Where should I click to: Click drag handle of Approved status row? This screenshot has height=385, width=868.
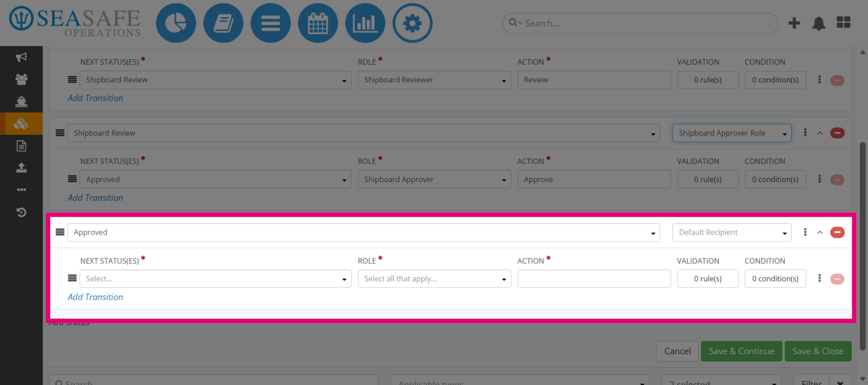click(x=60, y=232)
